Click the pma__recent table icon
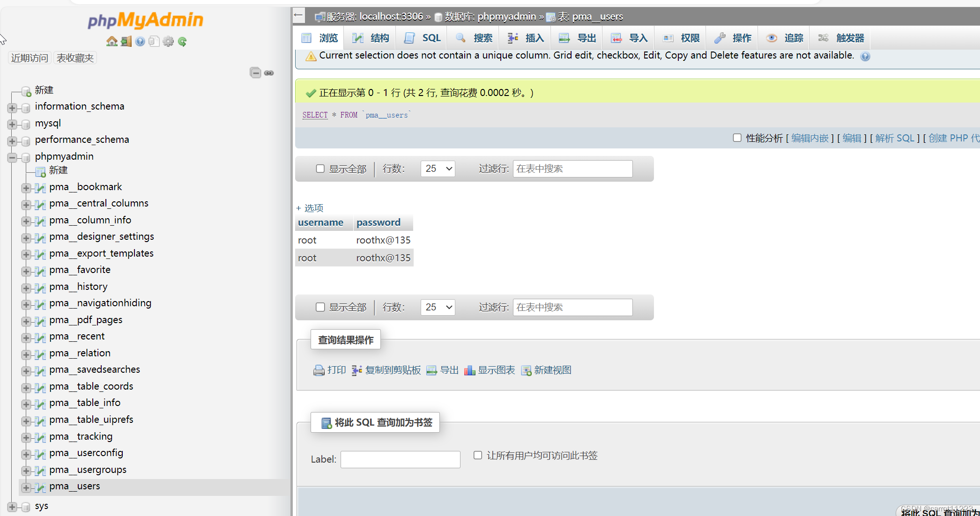Screen dimensions: 980x516 click(40, 337)
